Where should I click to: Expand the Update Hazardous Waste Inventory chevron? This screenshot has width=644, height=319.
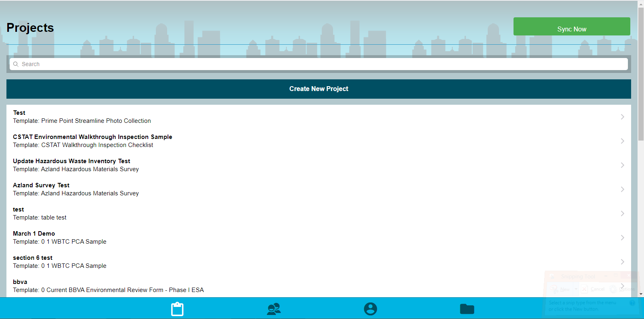622,165
